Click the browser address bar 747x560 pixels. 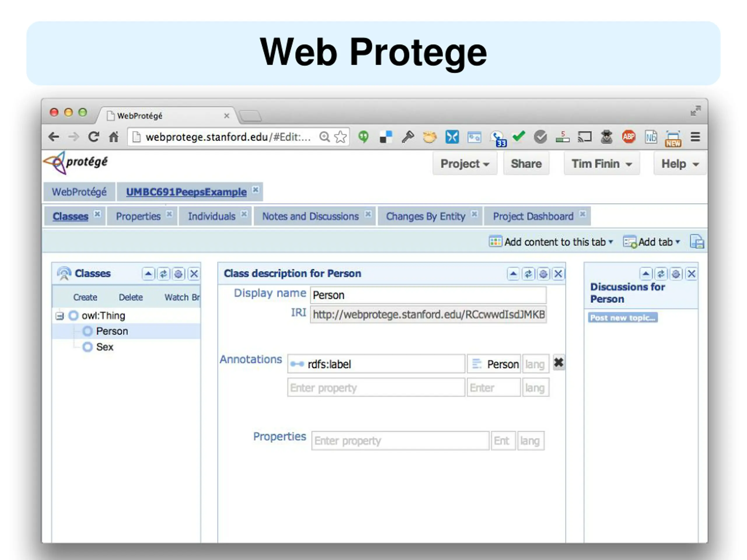pos(228,137)
